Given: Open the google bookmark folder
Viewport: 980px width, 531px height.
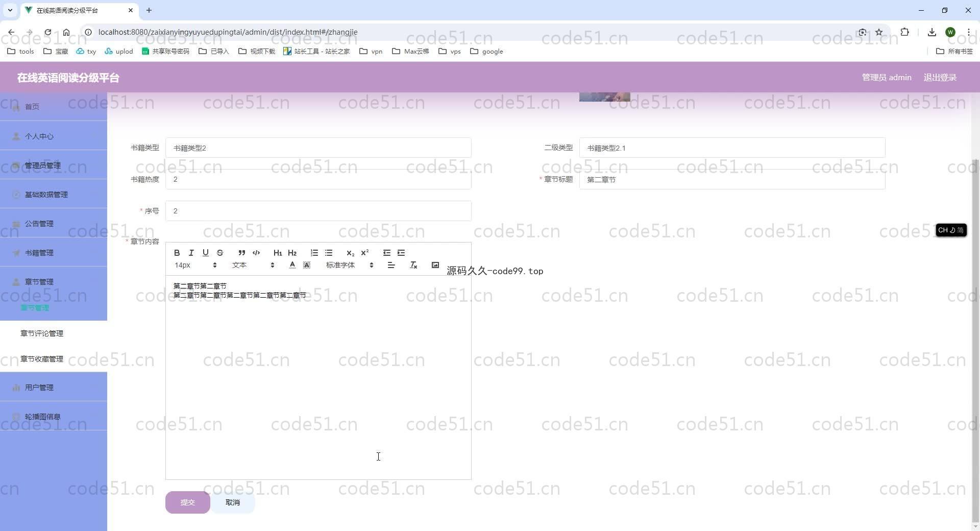Looking at the screenshot, I should pos(486,51).
